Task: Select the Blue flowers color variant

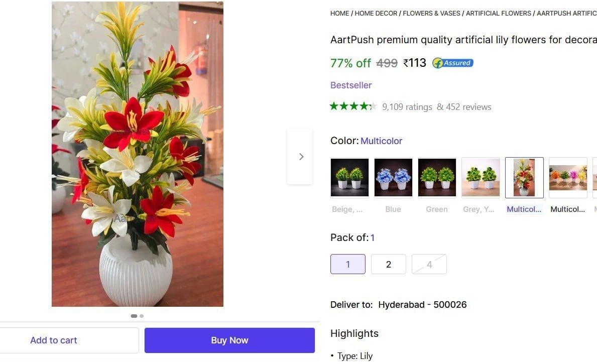Action: coord(393,178)
